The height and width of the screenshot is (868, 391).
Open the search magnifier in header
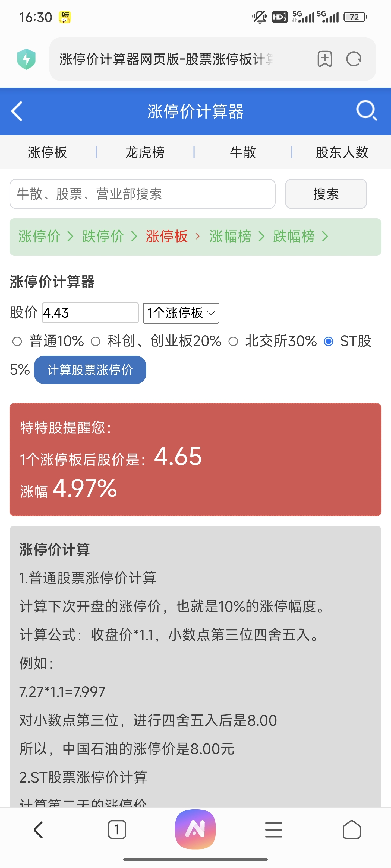point(366,110)
